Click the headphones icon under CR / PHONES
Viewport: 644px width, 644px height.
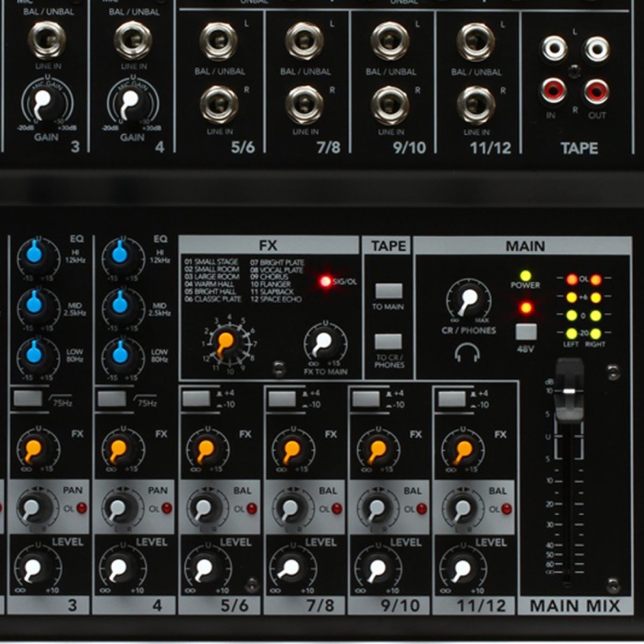[x=467, y=353]
